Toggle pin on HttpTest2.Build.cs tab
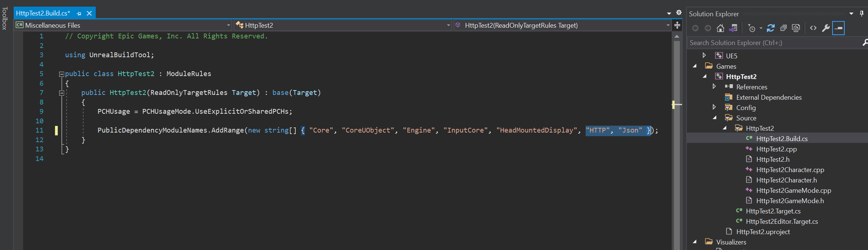The image size is (868, 250). tap(79, 14)
